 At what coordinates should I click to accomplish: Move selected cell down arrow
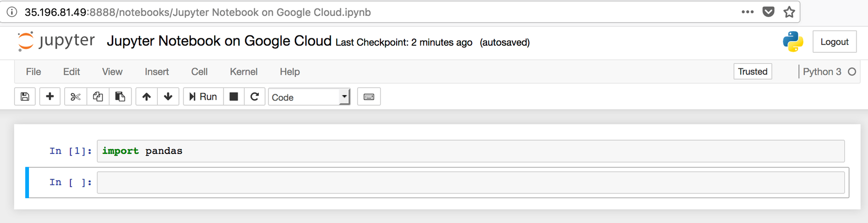tap(168, 97)
